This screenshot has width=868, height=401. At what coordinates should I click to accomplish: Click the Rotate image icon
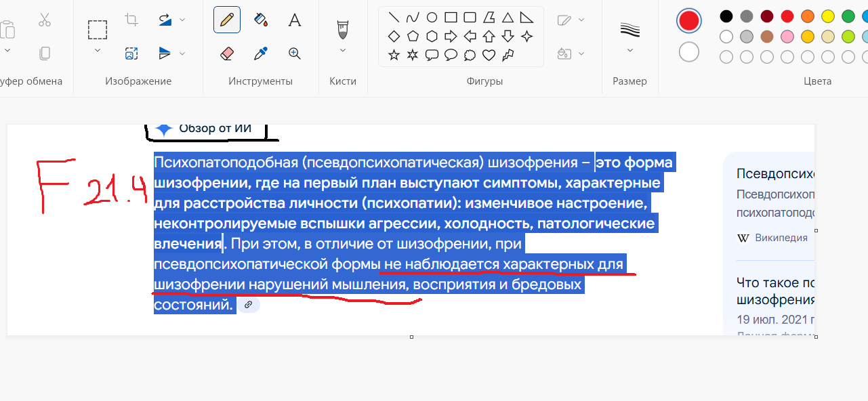click(165, 20)
